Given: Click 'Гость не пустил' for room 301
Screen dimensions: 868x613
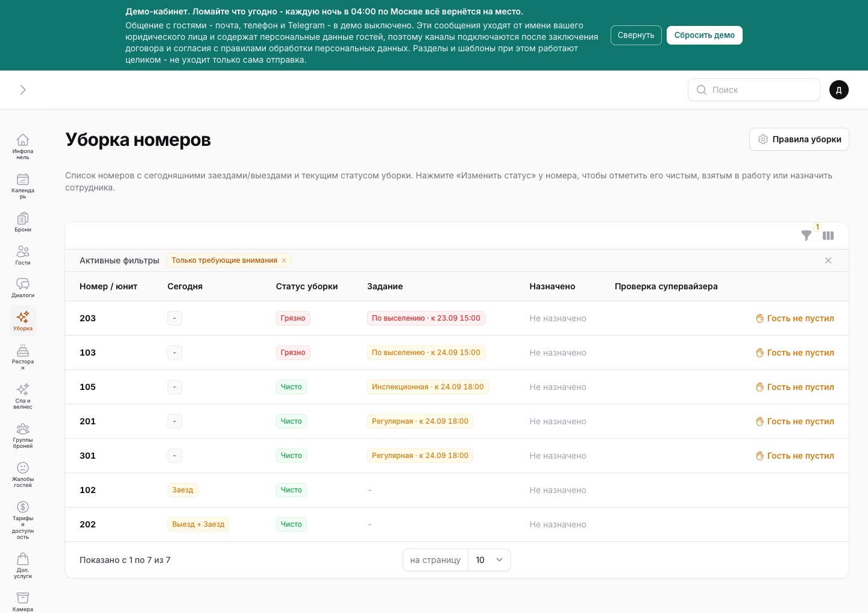Looking at the screenshot, I should click(x=795, y=456).
